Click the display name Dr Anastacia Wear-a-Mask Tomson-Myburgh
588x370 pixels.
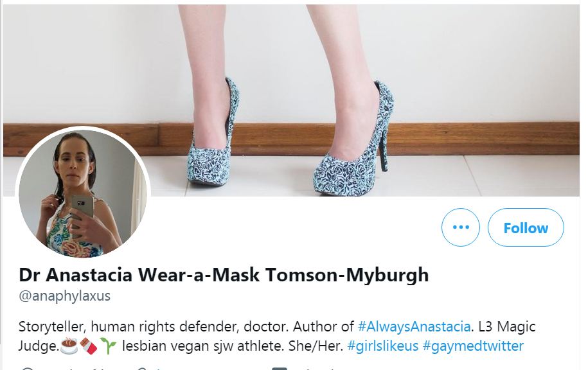[224, 275]
